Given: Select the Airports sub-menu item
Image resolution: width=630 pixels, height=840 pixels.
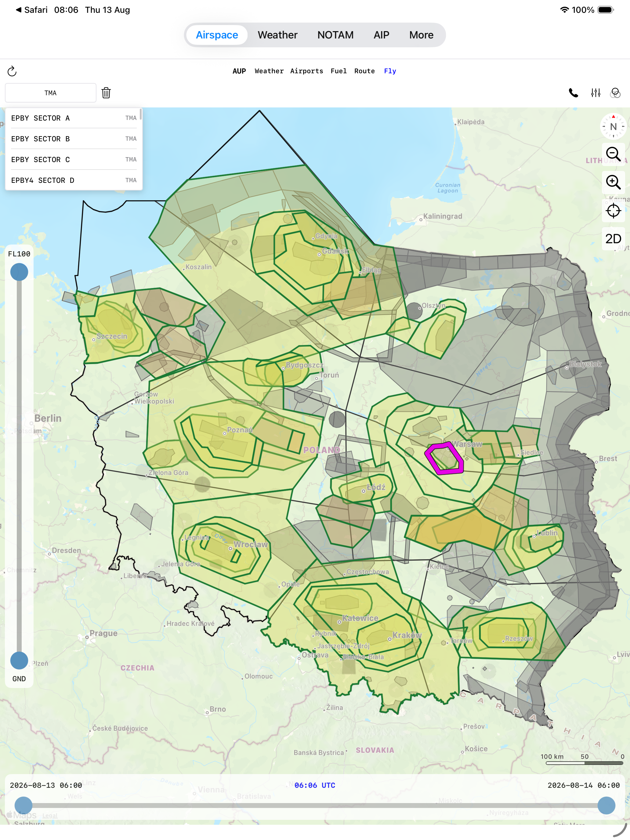Looking at the screenshot, I should [306, 71].
